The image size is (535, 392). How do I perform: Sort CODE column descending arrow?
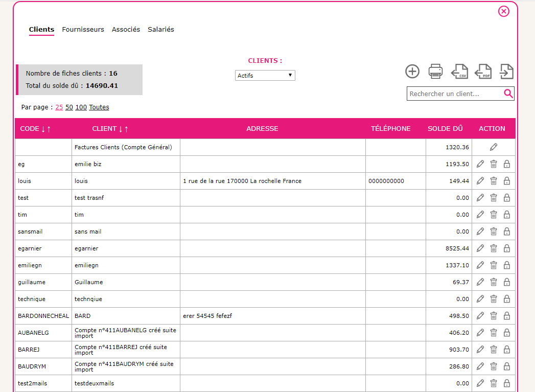point(43,129)
